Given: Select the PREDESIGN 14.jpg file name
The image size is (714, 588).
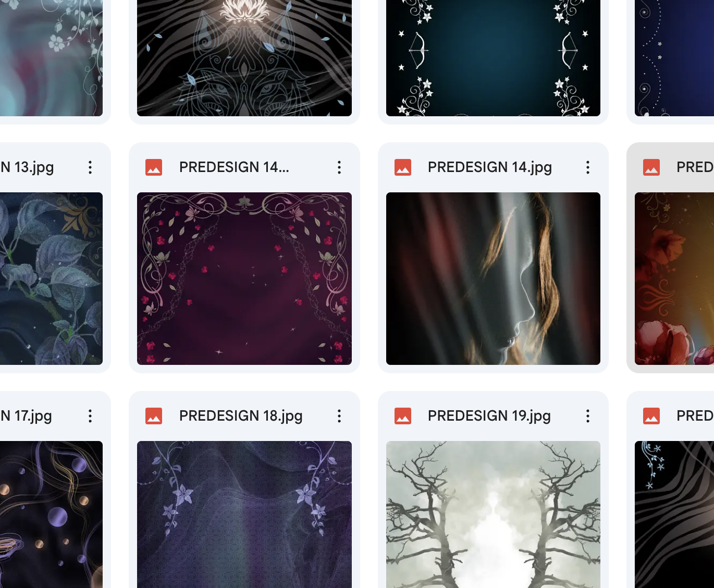Looking at the screenshot, I should pos(490,167).
